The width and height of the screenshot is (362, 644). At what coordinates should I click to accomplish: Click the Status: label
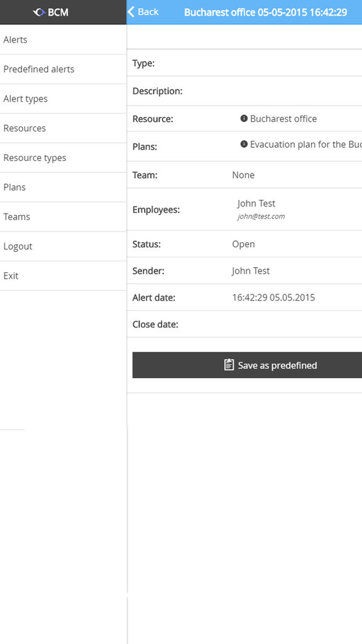pyautogui.click(x=146, y=244)
